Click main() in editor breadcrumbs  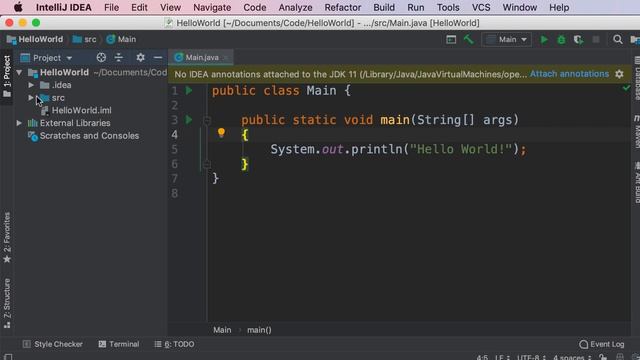pos(259,330)
